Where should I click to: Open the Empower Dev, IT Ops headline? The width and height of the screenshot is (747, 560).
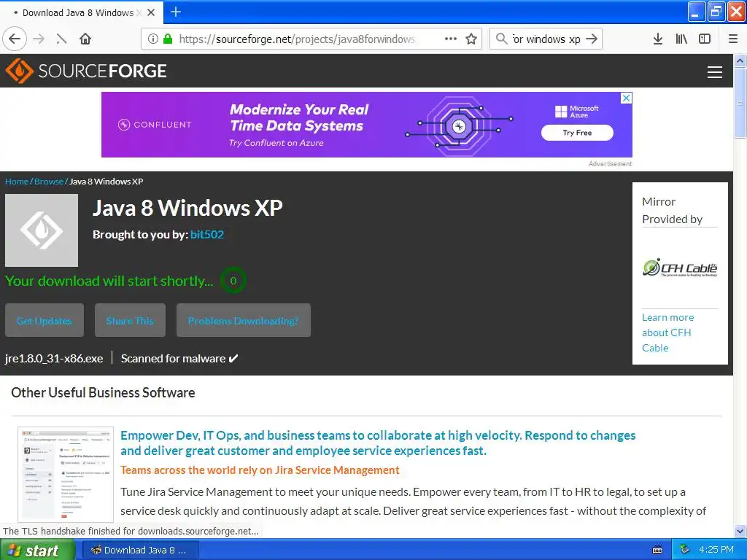(378, 443)
